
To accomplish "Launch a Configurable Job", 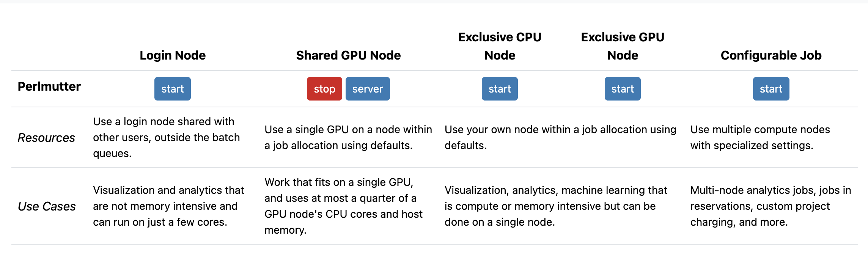I will click(771, 88).
